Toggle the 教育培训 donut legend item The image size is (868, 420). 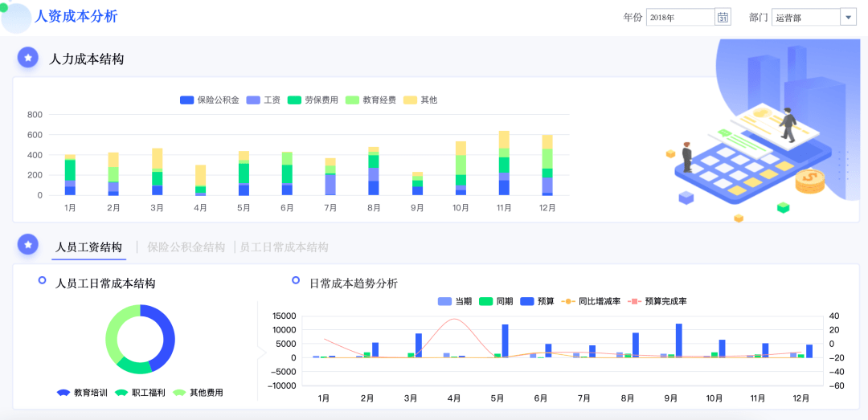(82, 393)
